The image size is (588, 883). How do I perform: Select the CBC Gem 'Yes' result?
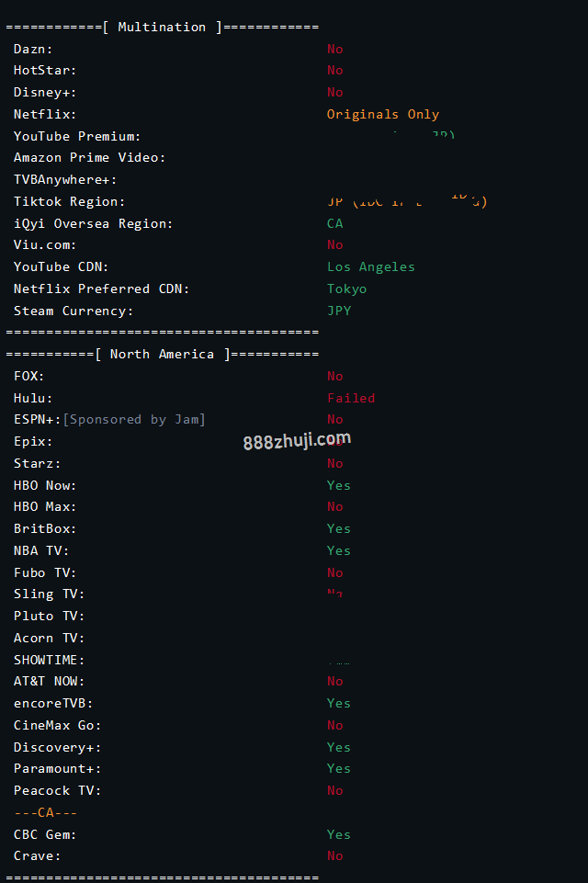pyautogui.click(x=338, y=834)
